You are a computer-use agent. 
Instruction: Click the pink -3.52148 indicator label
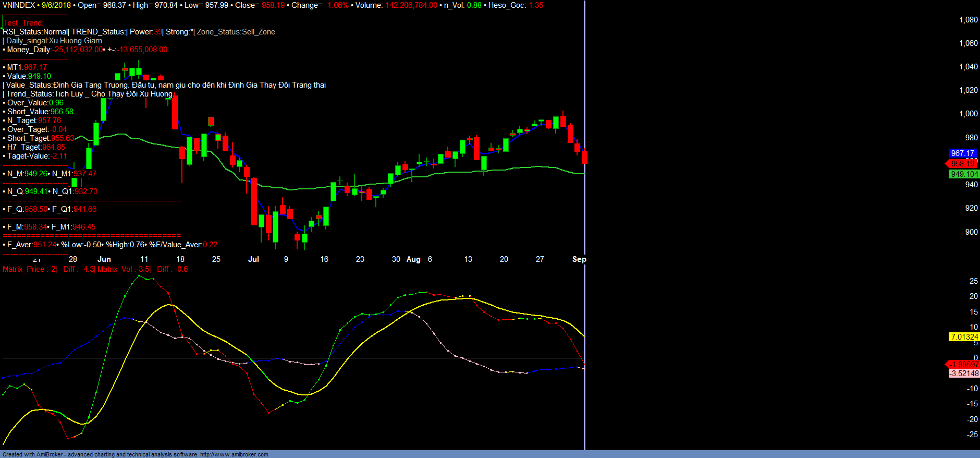tap(964, 373)
